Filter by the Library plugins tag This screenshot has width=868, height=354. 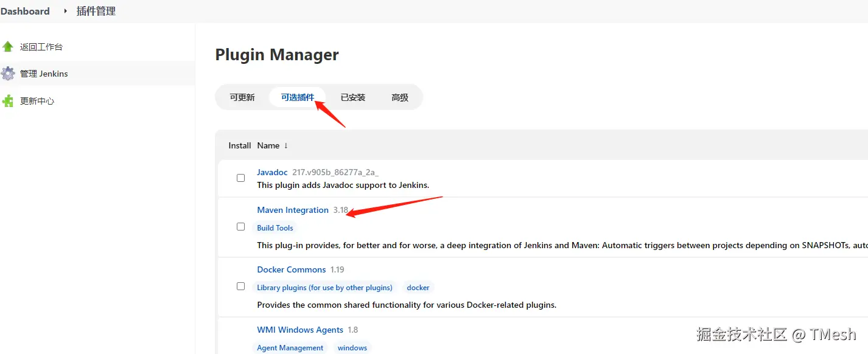[x=324, y=288]
